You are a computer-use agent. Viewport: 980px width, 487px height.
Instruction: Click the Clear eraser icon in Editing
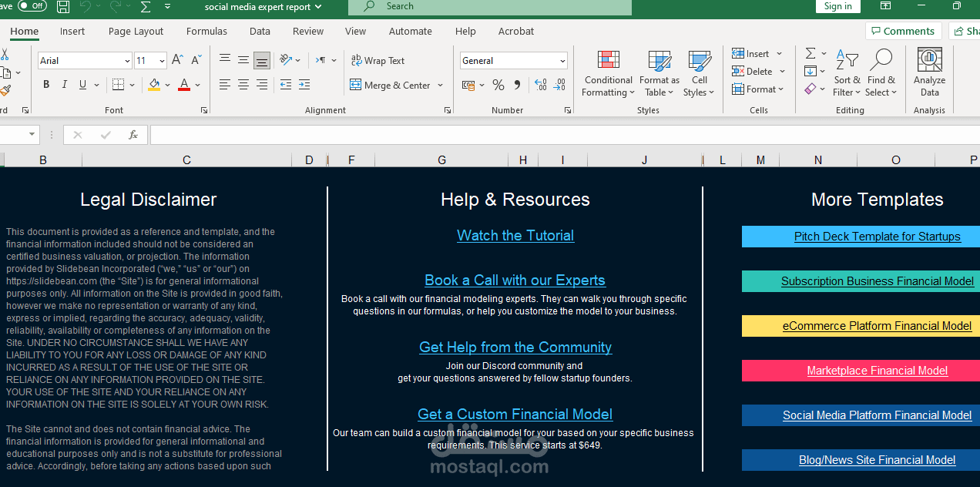click(x=810, y=89)
